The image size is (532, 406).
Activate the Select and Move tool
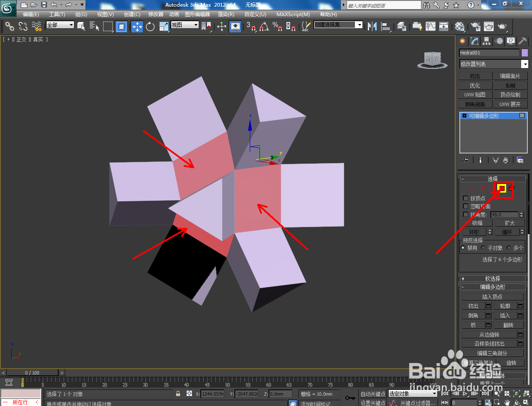coord(137,27)
